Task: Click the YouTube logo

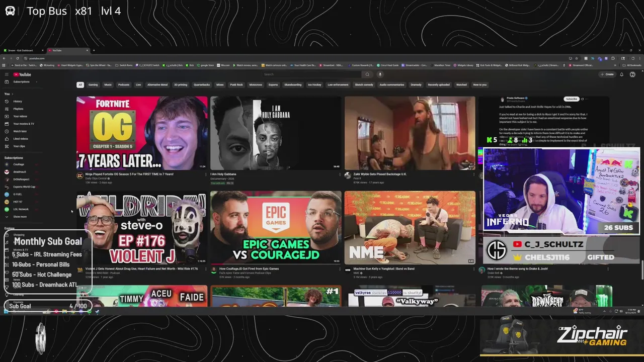Action: (22, 74)
